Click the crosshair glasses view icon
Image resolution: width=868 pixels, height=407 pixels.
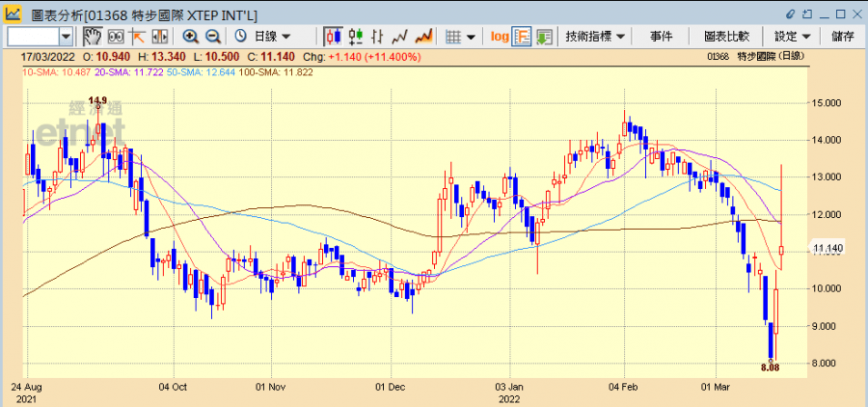(x=116, y=37)
